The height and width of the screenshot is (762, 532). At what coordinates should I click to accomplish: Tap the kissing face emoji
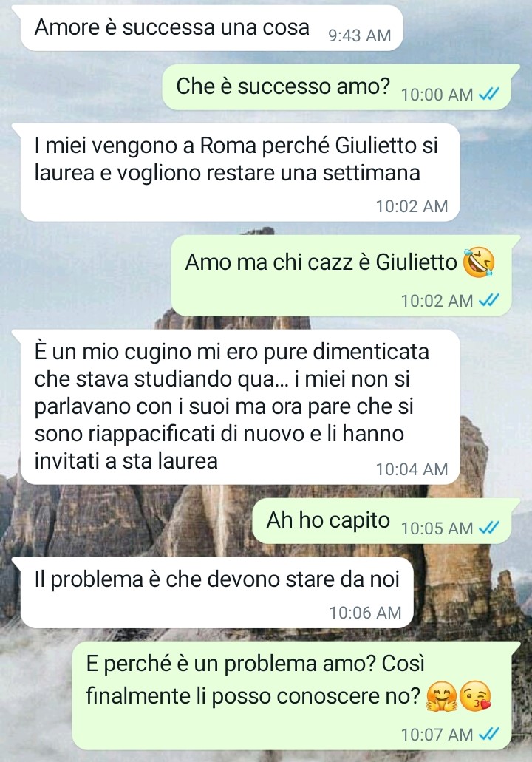(x=475, y=697)
